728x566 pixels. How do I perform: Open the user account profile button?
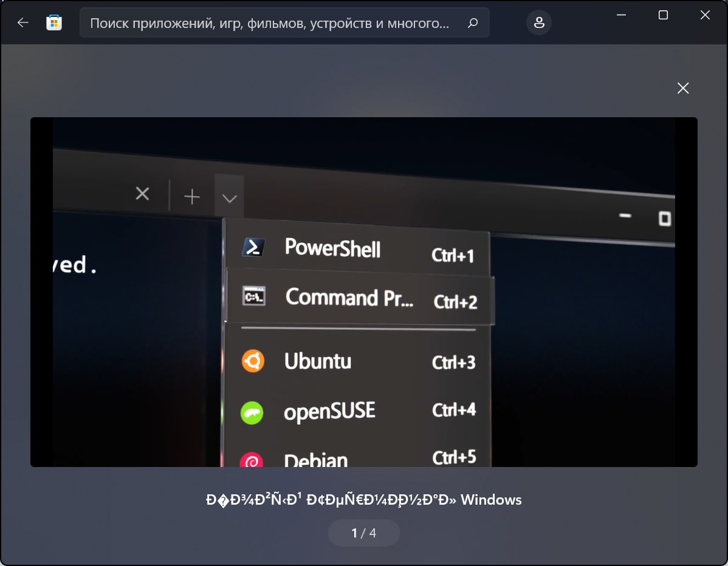[x=538, y=22]
